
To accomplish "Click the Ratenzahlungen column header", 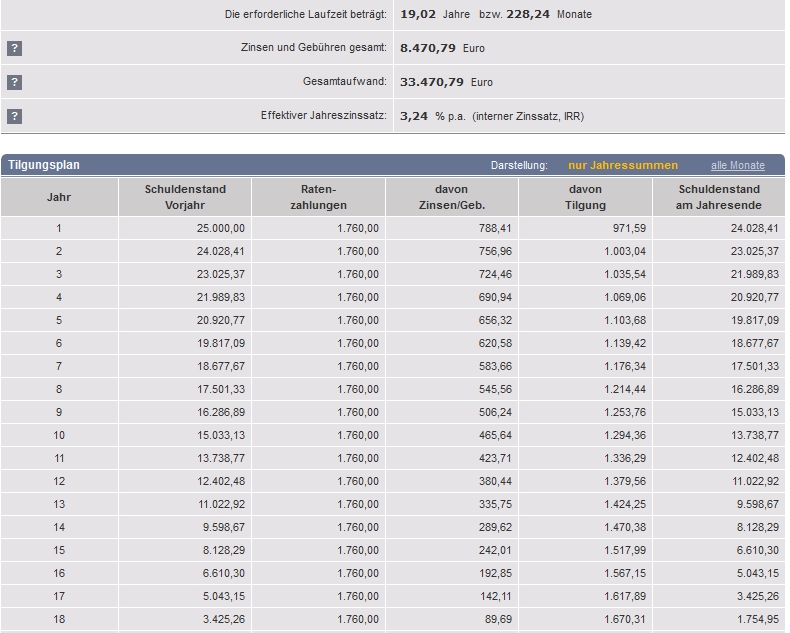I will [x=318, y=197].
